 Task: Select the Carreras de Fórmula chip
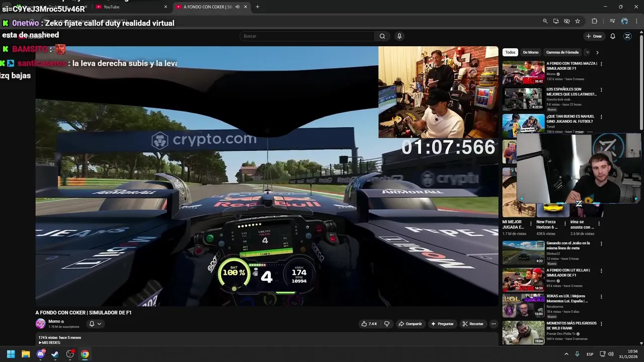point(562,52)
